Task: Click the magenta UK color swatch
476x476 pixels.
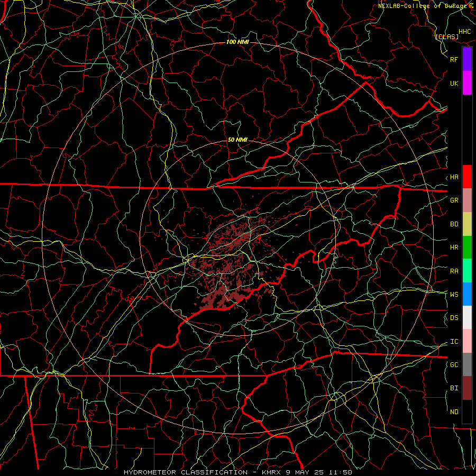Action: 467,83
